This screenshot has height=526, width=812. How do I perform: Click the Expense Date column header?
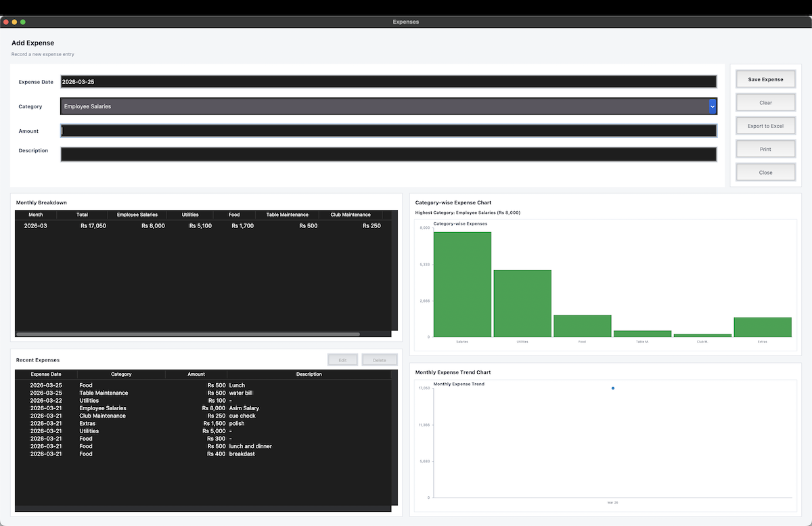pos(46,374)
